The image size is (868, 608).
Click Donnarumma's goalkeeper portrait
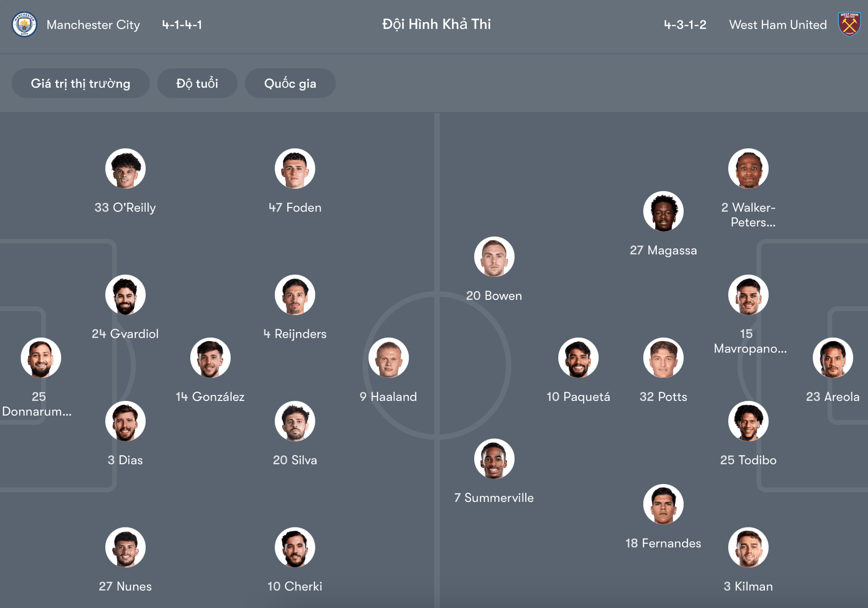(41, 358)
